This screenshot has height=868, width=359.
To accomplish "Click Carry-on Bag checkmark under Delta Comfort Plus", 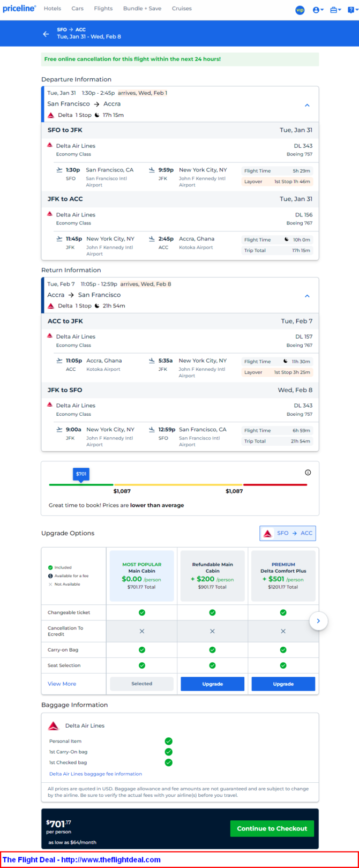I will click(283, 650).
